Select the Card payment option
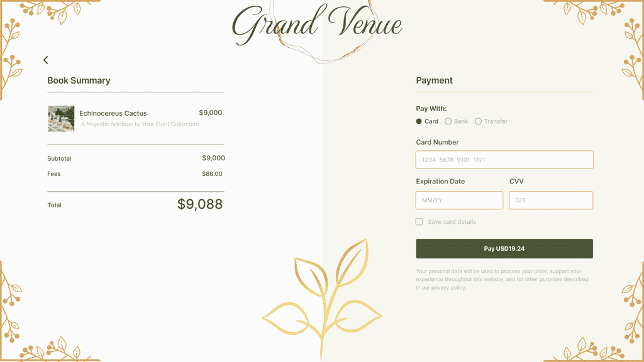Viewport: 644px width, 362px height. [419, 121]
